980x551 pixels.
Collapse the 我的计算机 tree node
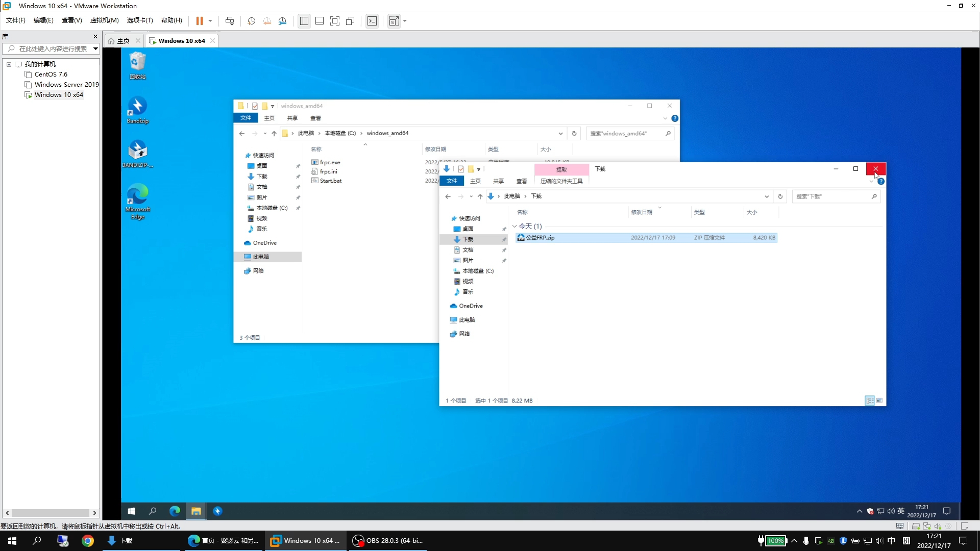pyautogui.click(x=9, y=64)
